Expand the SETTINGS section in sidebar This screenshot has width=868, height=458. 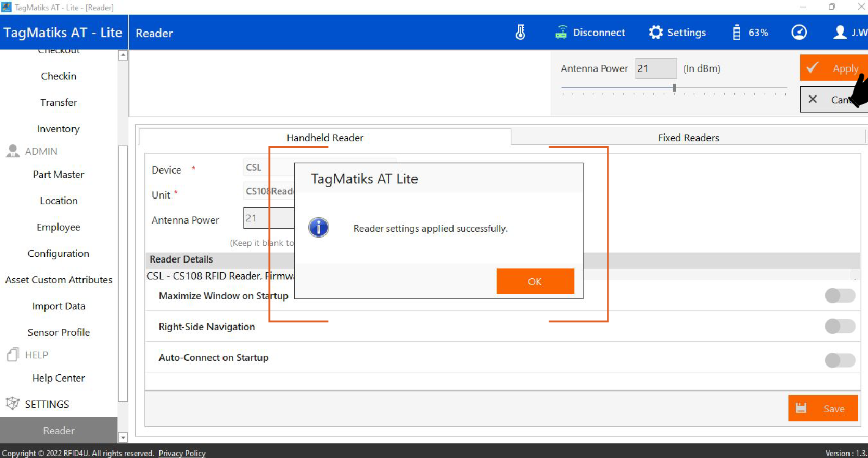[x=46, y=404]
